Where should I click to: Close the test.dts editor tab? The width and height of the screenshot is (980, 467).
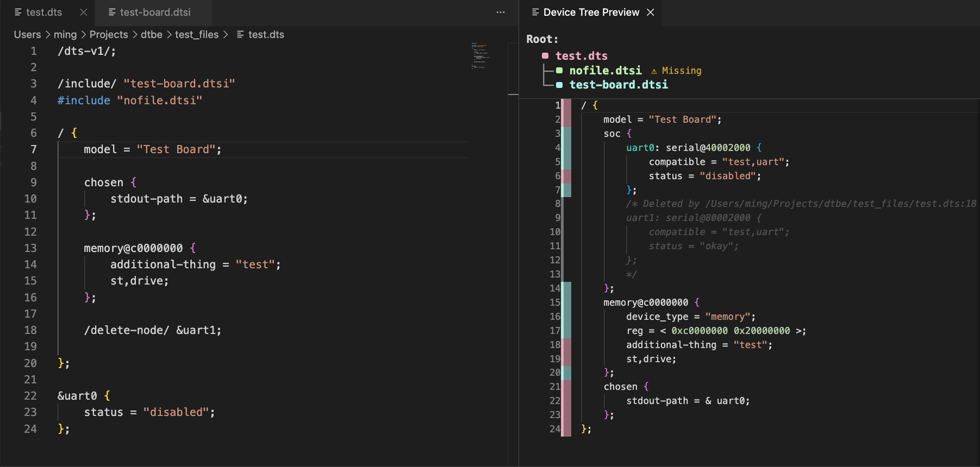[83, 12]
